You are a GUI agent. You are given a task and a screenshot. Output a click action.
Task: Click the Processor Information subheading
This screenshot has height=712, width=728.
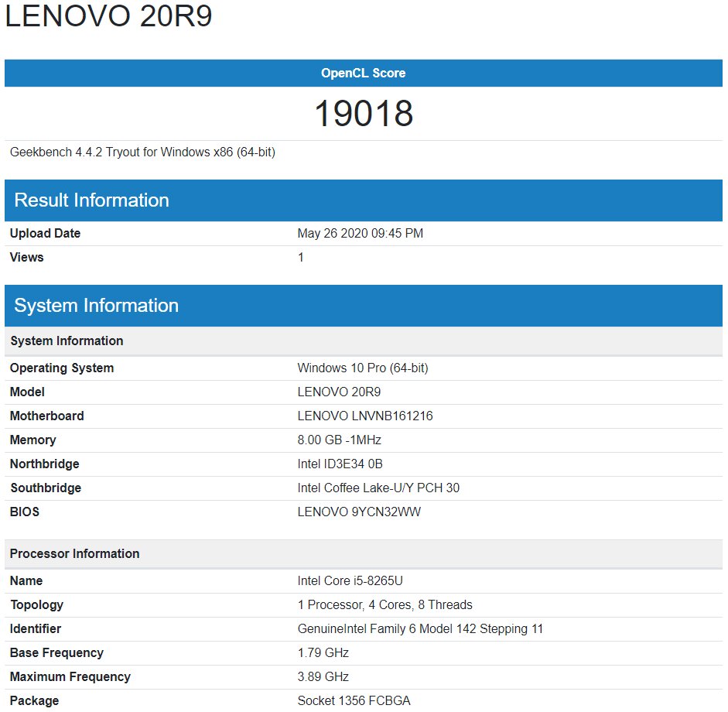pos(364,553)
